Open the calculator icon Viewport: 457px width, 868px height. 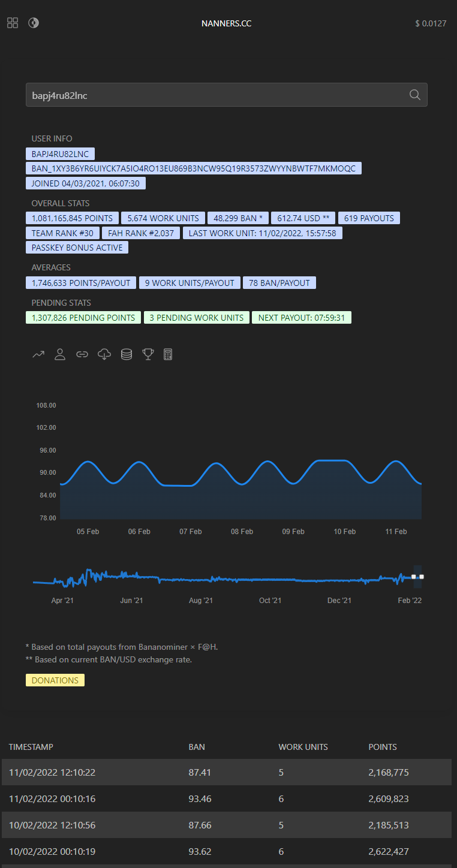[168, 354]
